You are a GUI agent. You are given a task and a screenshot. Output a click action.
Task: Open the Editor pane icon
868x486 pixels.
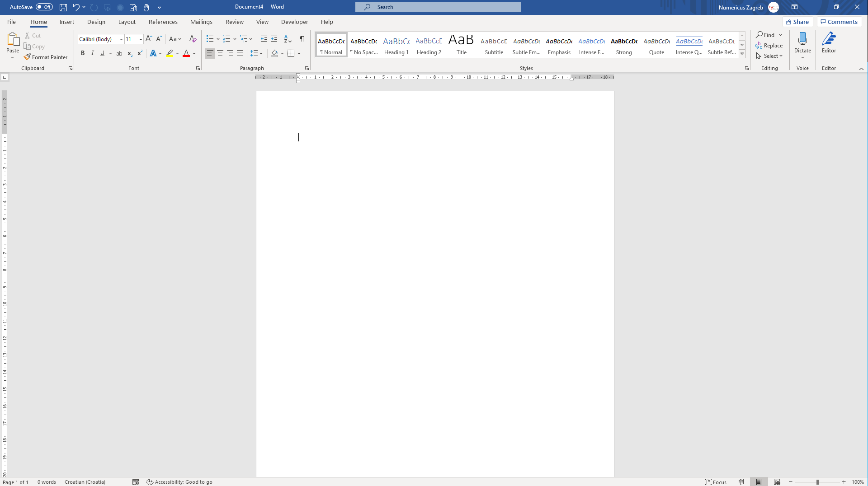(829, 39)
